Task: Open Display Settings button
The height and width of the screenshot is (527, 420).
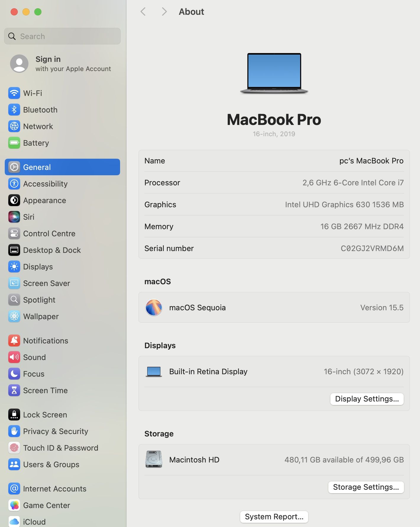Action: 367,399
